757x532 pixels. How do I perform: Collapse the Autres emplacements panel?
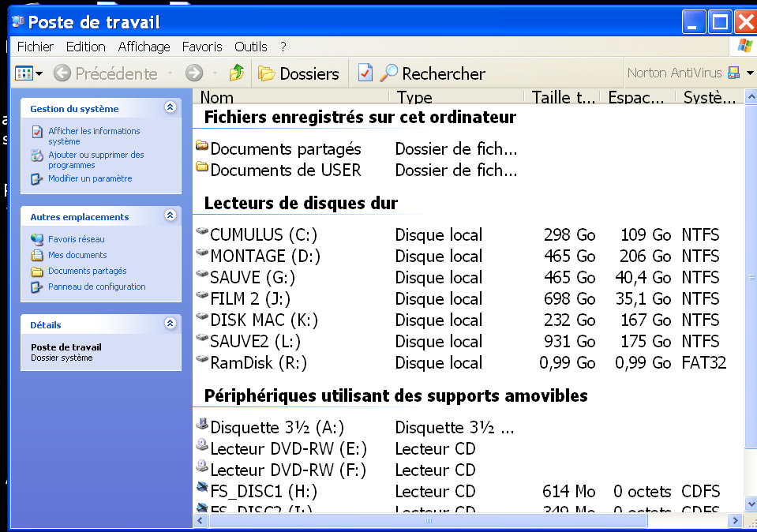pyautogui.click(x=170, y=215)
